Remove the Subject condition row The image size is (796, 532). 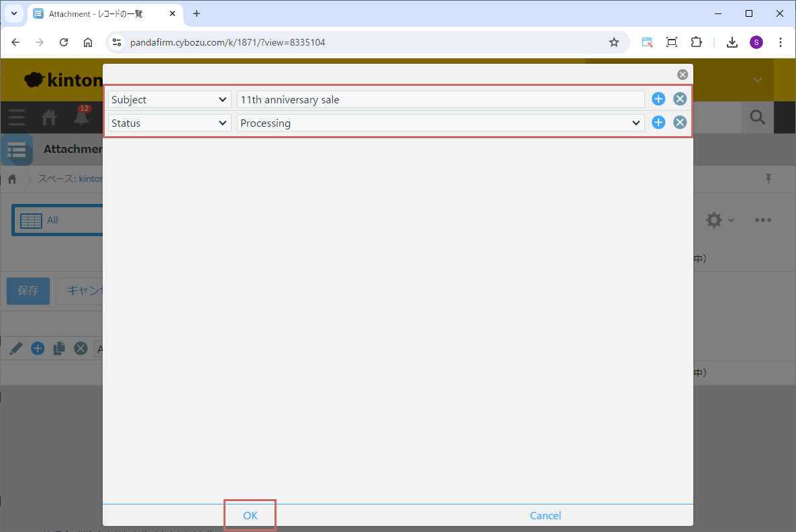(x=680, y=99)
